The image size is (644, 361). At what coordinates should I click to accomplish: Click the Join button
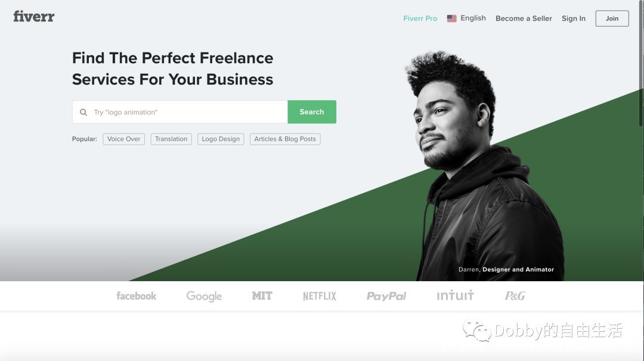click(612, 18)
